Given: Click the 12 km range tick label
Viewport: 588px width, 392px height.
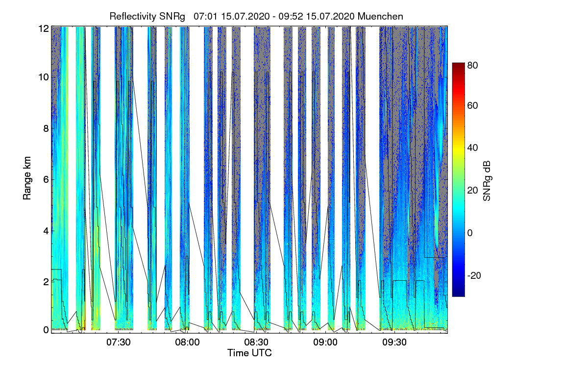Looking at the screenshot, I should (43, 28).
